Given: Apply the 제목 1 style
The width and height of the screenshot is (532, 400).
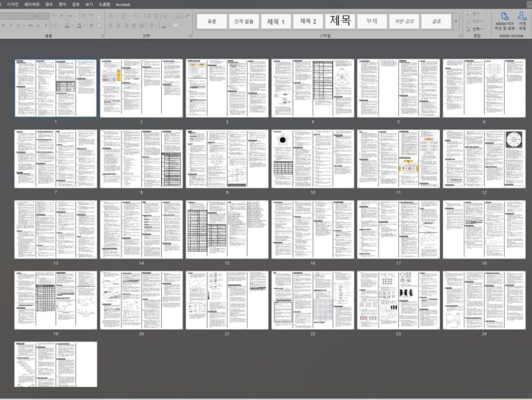Looking at the screenshot, I should click(276, 21).
